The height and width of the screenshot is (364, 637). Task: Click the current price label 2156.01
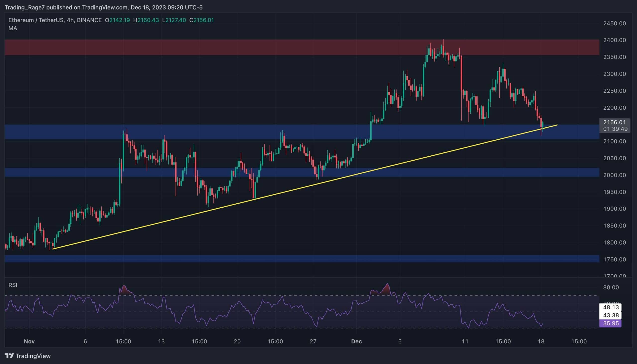click(x=615, y=123)
